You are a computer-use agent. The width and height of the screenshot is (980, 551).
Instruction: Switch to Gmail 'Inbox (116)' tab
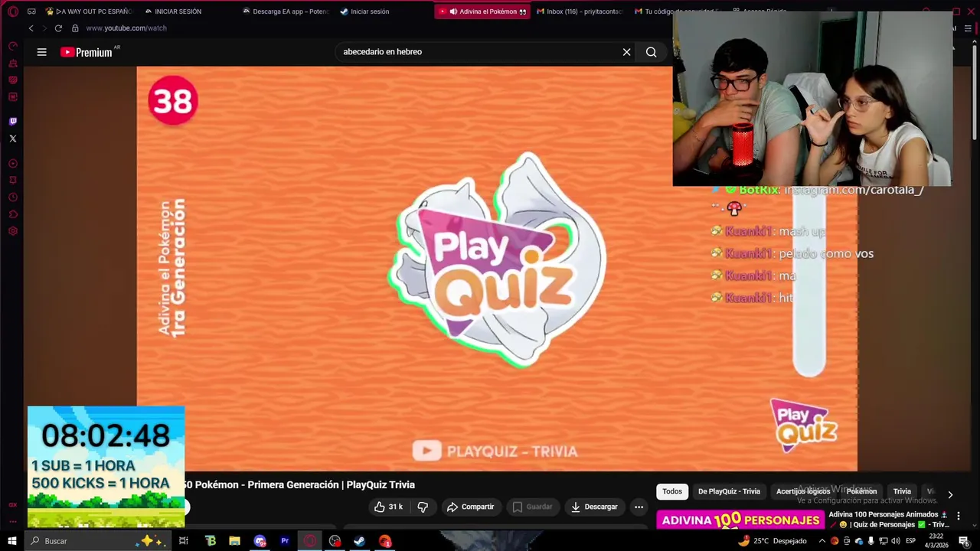pos(580,11)
